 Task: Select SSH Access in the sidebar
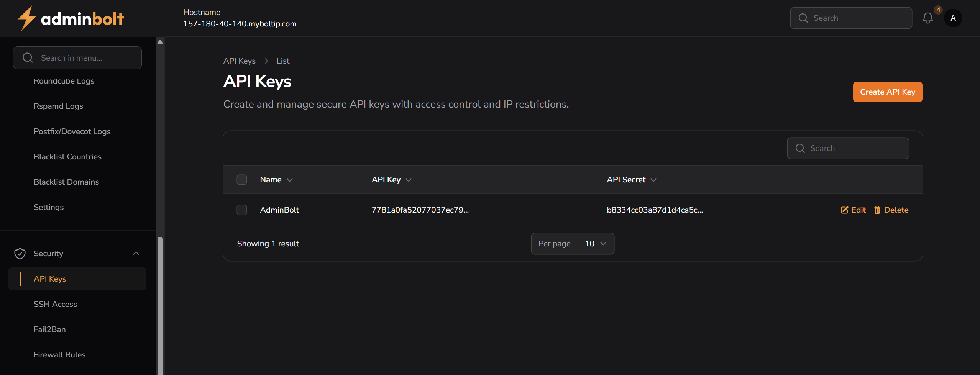[55, 304]
